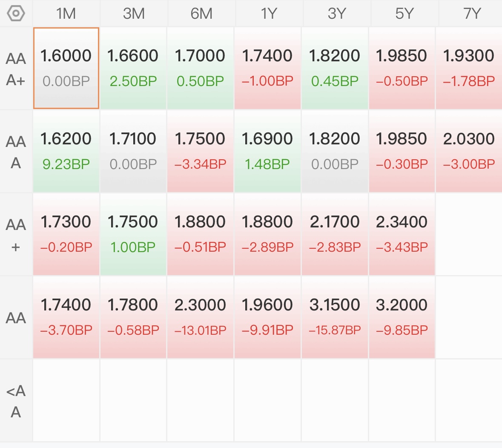Open the AAA 7Y cell showing 2.0300
The width and height of the screenshot is (502, 448).
point(469,151)
